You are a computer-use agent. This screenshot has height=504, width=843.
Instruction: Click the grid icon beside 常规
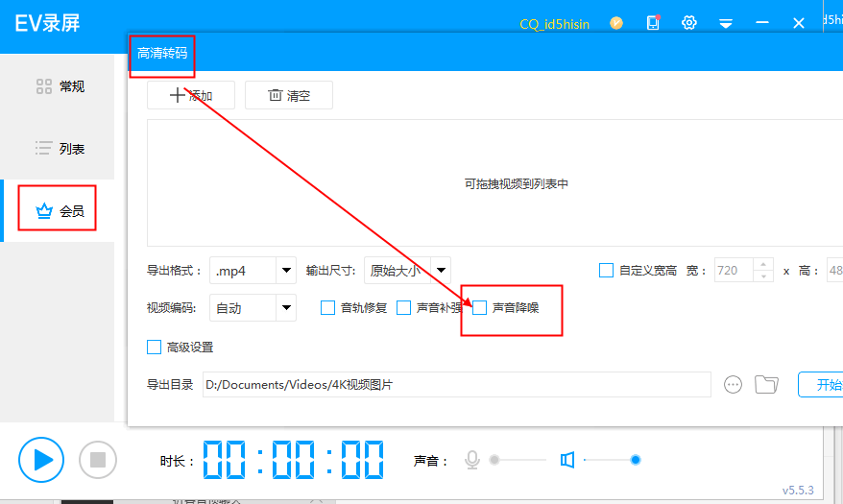coord(44,86)
